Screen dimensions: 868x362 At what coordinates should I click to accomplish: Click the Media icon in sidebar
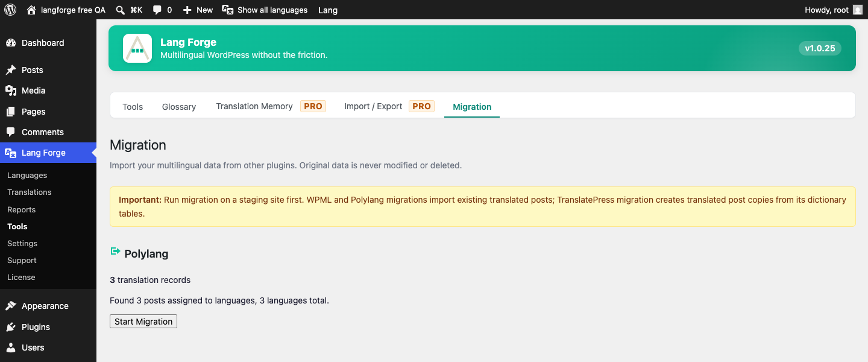pos(11,91)
